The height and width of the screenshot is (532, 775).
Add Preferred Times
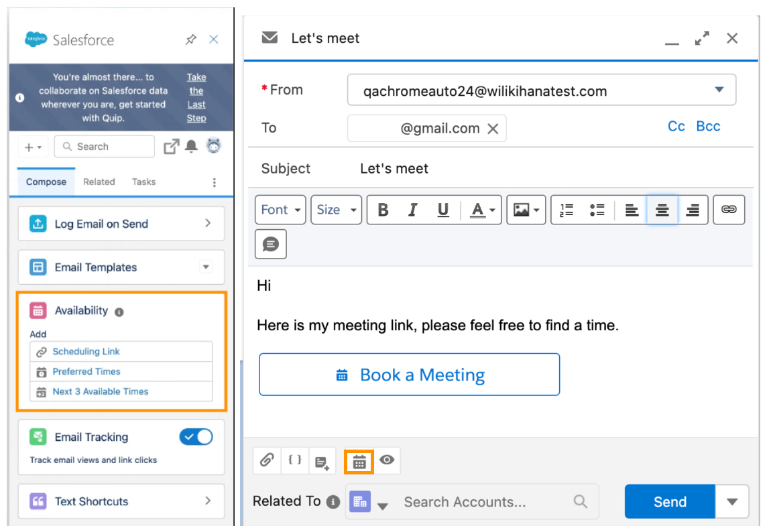tap(121, 371)
